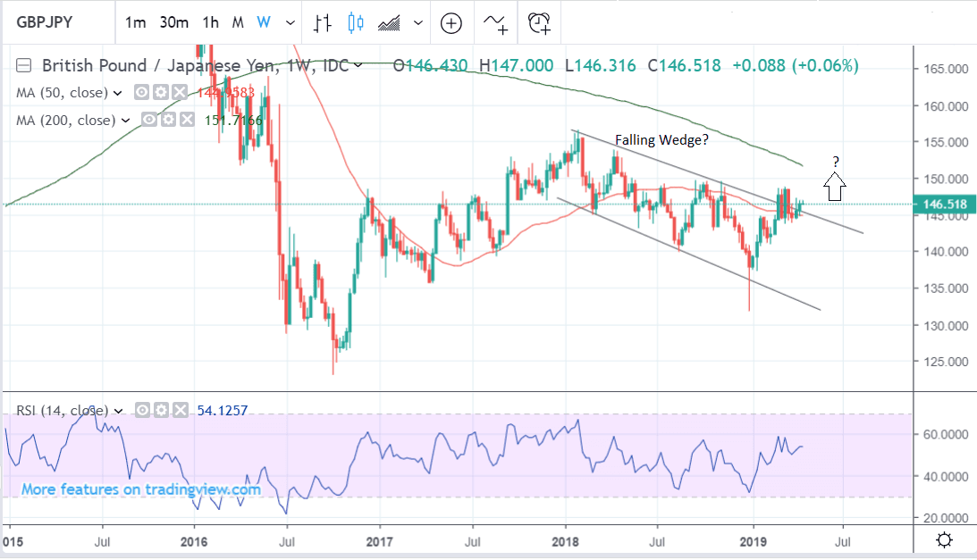This screenshot has height=560, width=977.
Task: Create an alert with the alarm clock icon
Action: tap(539, 23)
